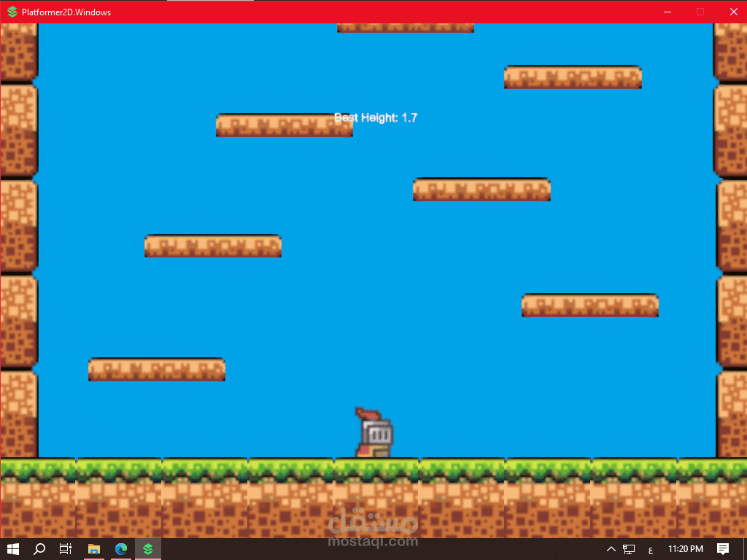Viewport: 747px width, 560px height.
Task: Minimize the Platformer2D window
Action: [667, 12]
